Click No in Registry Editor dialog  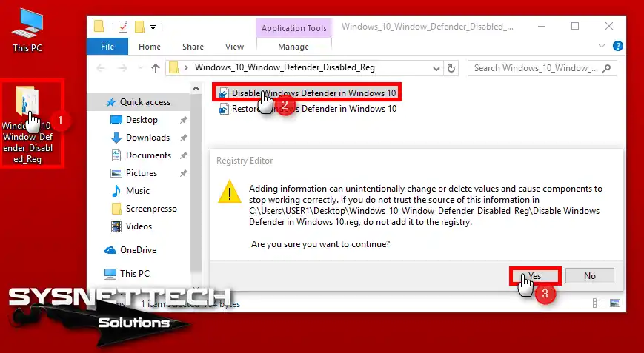coord(590,276)
